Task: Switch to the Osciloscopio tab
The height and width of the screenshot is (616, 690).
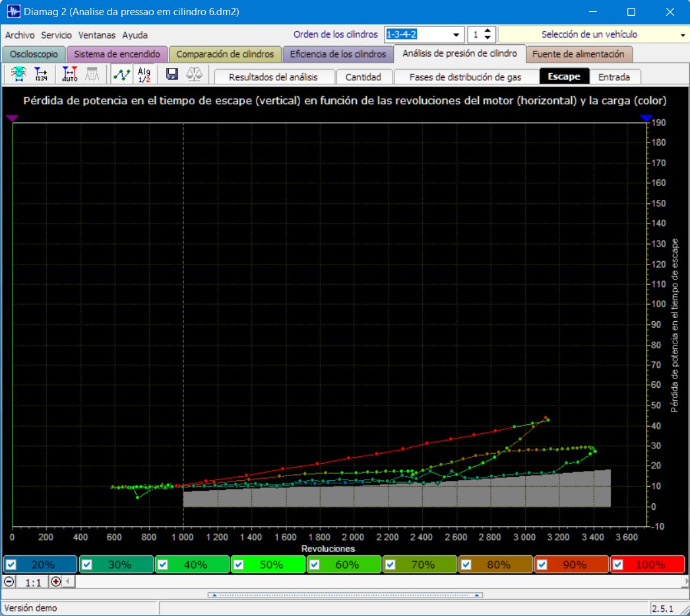Action: coord(34,54)
